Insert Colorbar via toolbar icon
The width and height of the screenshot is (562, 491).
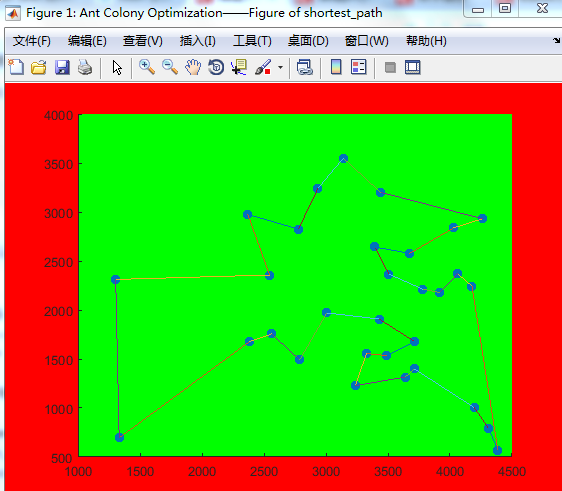click(336, 67)
